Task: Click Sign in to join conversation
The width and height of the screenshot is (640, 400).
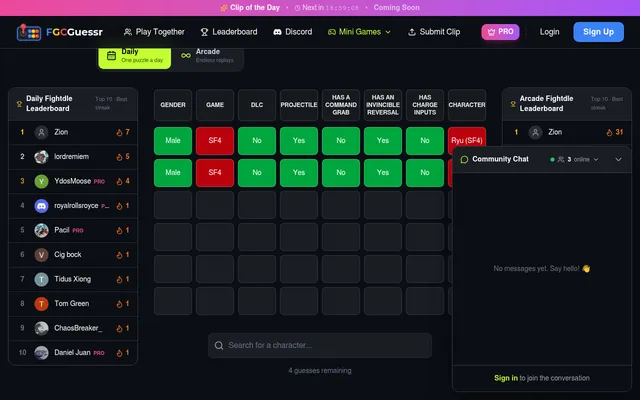Action: (506, 378)
